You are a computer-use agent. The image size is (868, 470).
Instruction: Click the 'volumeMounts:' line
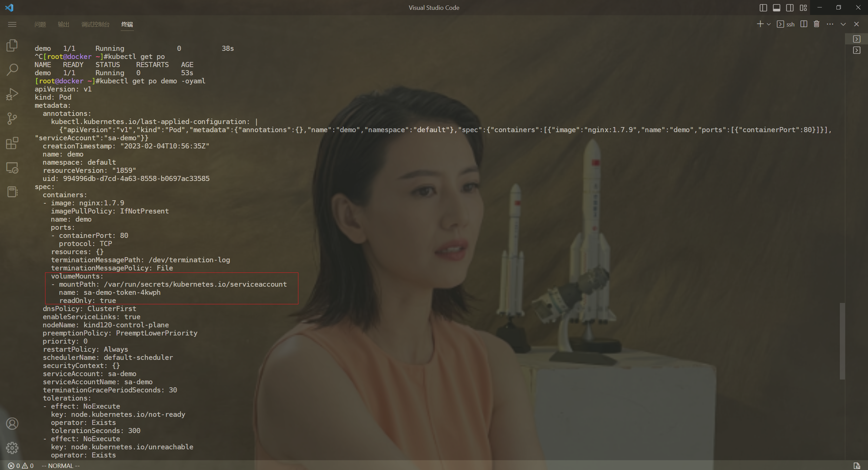(77, 276)
